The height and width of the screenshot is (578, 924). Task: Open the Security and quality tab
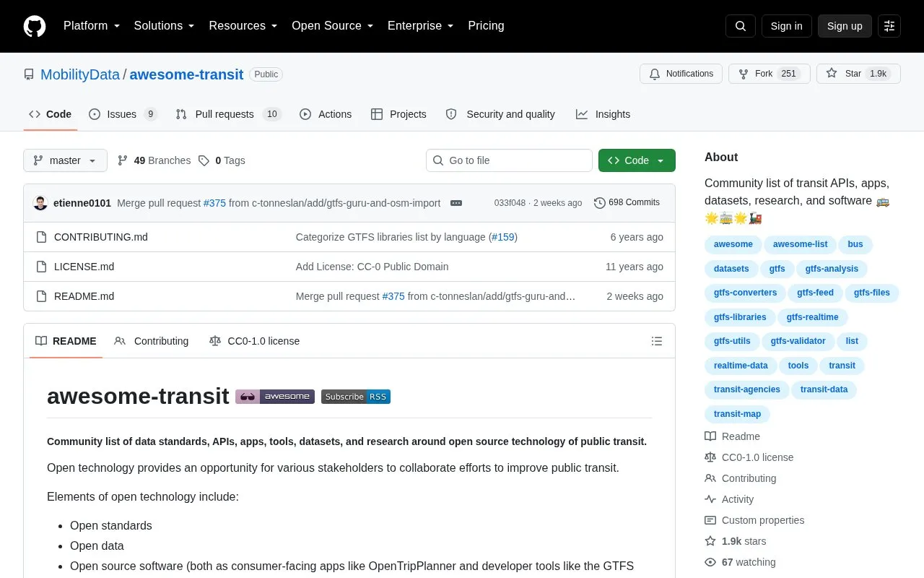(500, 114)
